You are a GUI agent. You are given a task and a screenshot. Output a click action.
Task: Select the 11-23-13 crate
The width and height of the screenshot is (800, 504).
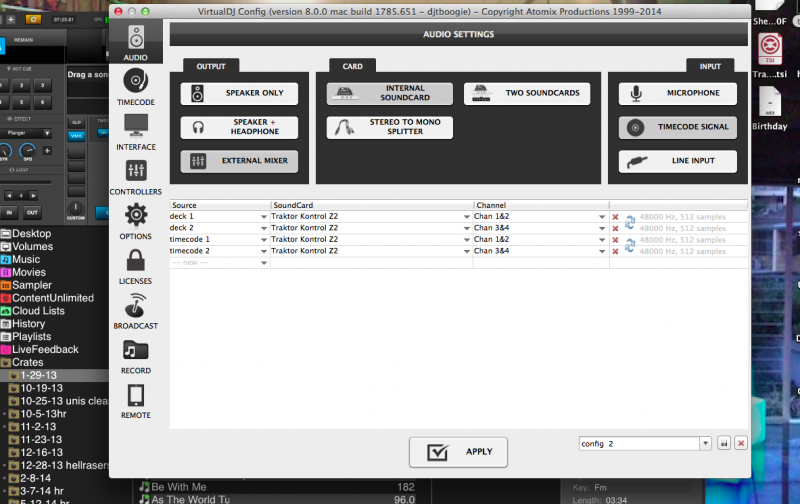pos(41,440)
